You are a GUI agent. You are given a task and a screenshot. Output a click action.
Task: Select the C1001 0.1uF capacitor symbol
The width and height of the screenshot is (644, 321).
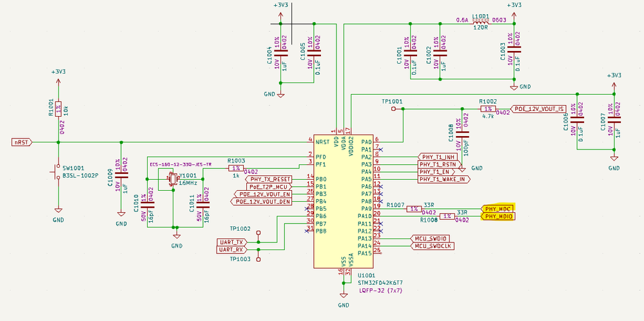410,52
